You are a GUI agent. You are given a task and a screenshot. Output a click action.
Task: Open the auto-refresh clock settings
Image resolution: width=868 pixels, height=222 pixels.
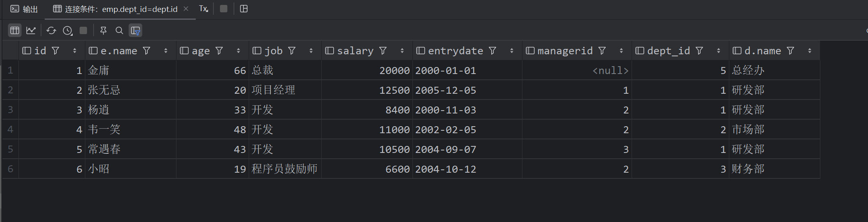(68, 30)
